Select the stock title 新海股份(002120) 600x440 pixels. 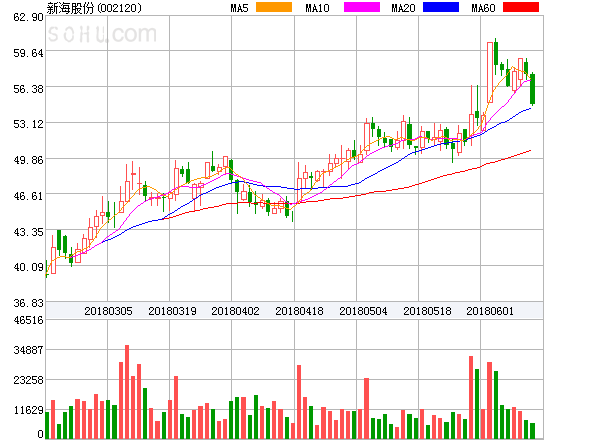[94, 8]
